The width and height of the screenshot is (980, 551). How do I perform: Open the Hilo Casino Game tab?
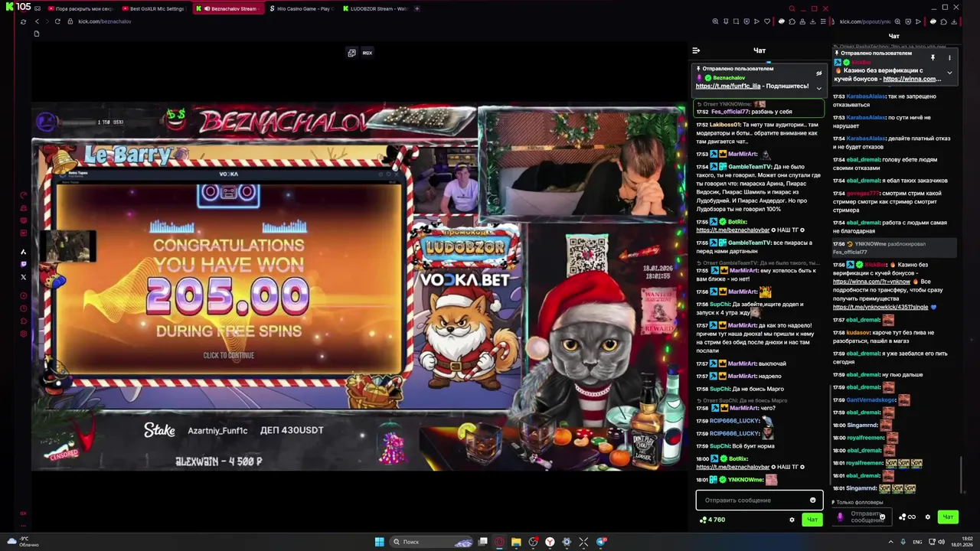[x=301, y=8]
